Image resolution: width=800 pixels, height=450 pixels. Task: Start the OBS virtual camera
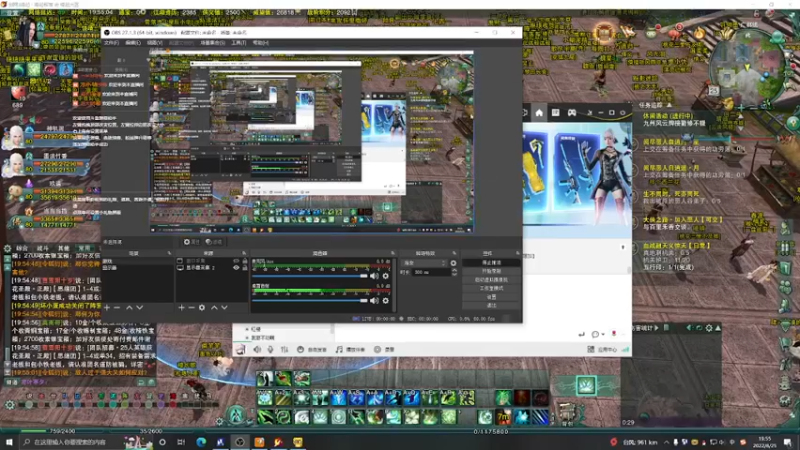(491, 280)
